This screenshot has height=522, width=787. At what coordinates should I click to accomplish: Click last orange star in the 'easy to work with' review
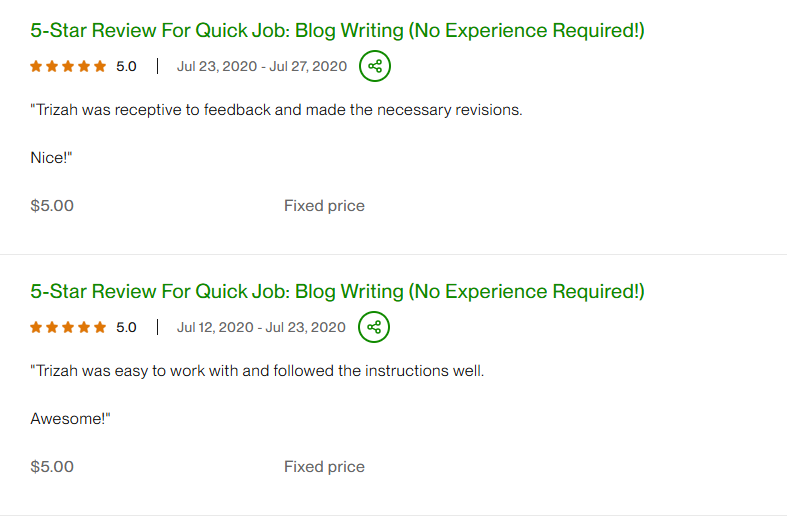pyautogui.click(x=100, y=327)
